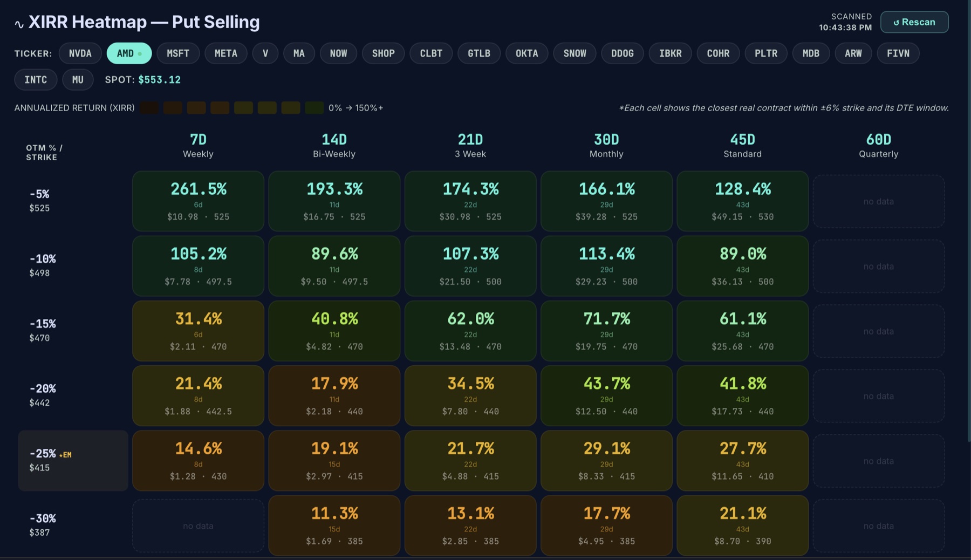The width and height of the screenshot is (971, 560).
Task: Switch to IBKR ticker
Action: (x=670, y=53)
